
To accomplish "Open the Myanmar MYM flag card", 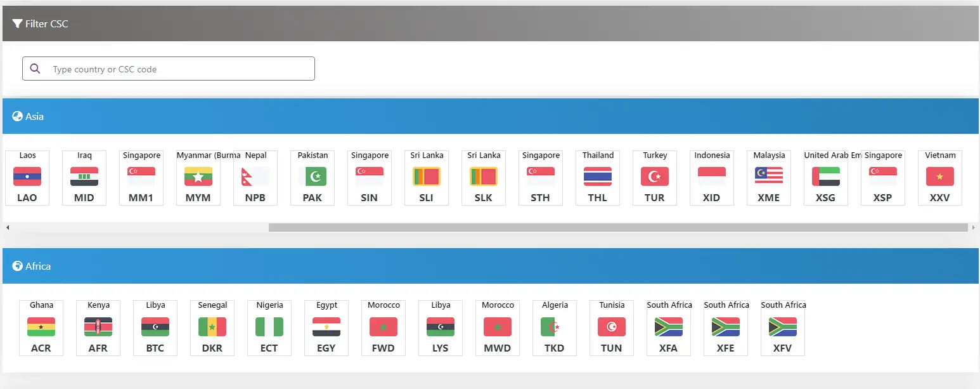I will tap(198, 178).
